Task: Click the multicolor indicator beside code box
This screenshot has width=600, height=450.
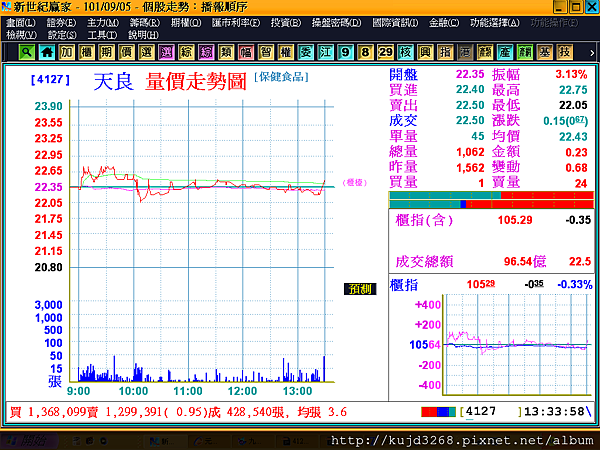Action: point(439,412)
